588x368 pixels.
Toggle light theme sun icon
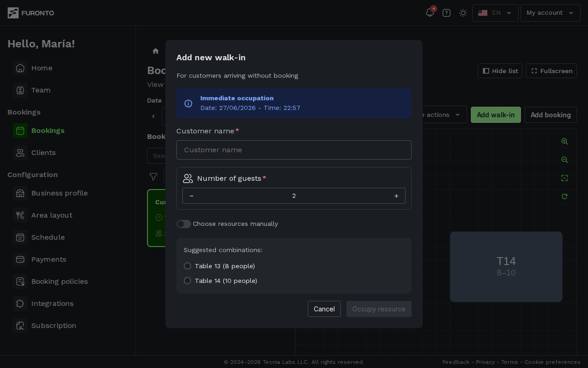click(x=463, y=13)
